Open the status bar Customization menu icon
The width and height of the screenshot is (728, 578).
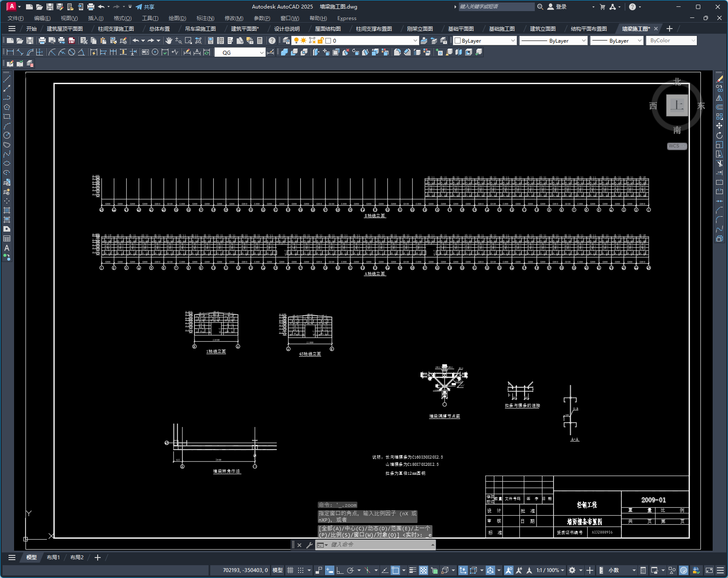click(720, 570)
